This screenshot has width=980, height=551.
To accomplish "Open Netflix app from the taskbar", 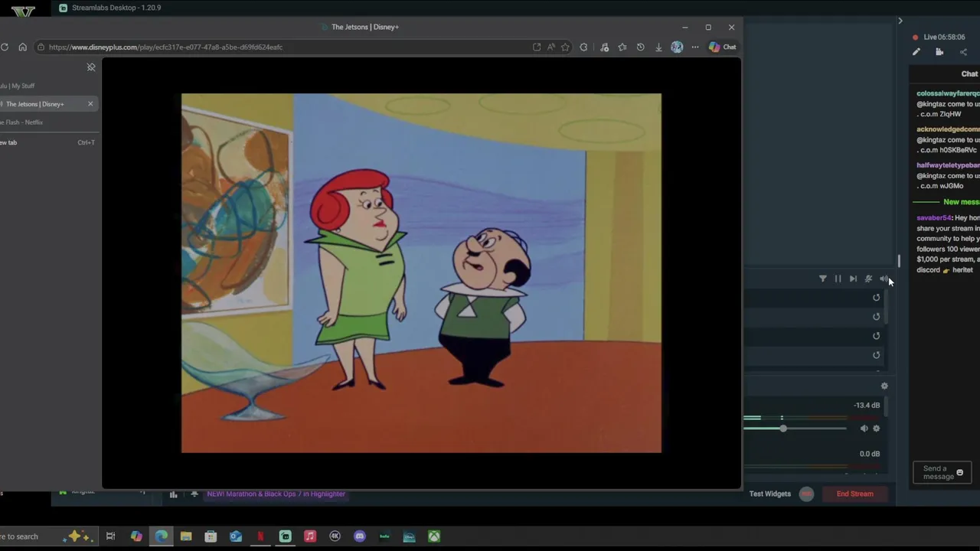I will coord(260,536).
